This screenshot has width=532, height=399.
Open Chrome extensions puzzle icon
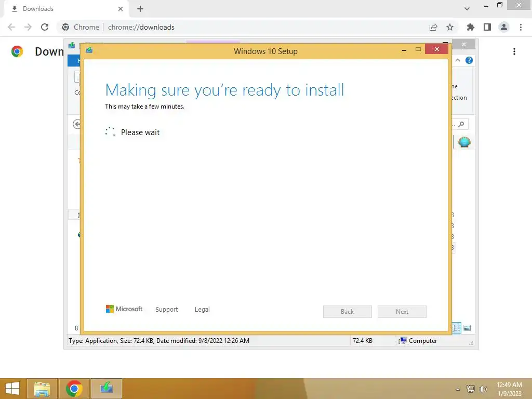470,27
